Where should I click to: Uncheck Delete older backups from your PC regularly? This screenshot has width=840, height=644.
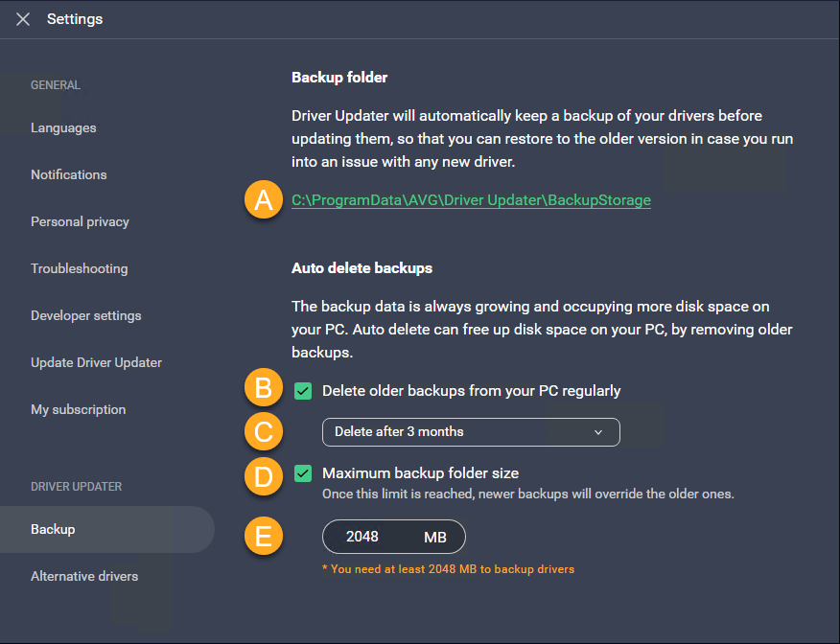coord(303,391)
